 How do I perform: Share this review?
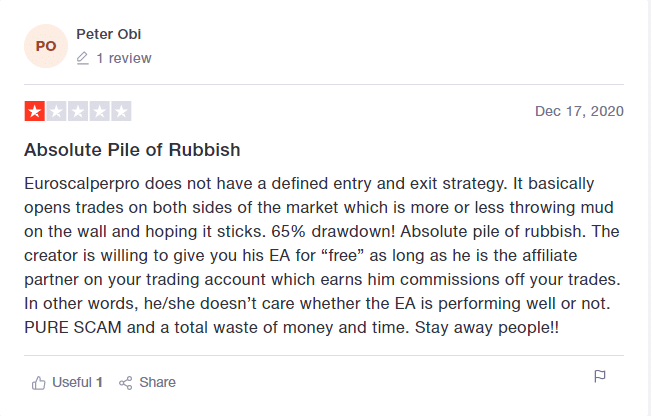tap(147, 382)
